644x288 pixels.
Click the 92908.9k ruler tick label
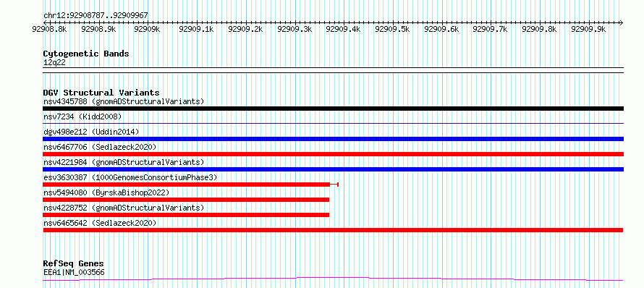pyautogui.click(x=98, y=29)
